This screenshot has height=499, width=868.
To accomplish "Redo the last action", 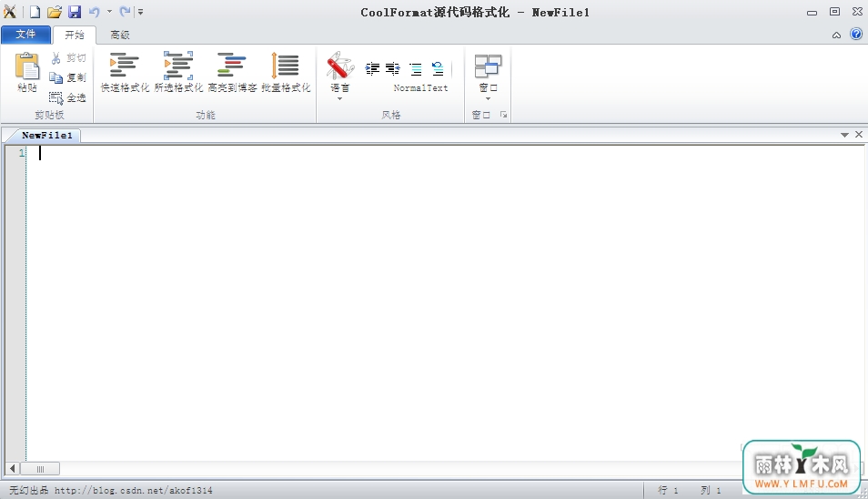I will coord(125,12).
